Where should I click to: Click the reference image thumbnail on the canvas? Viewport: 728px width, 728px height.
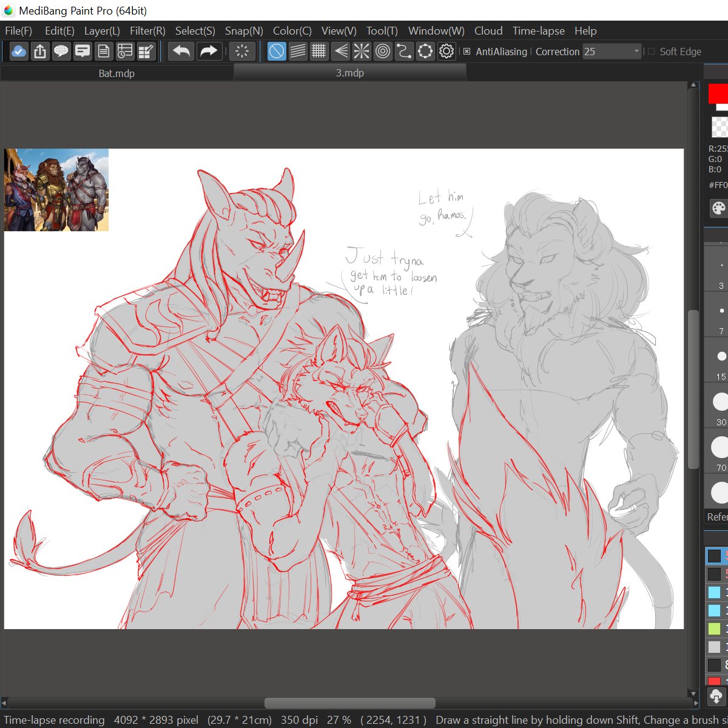pyautogui.click(x=56, y=189)
